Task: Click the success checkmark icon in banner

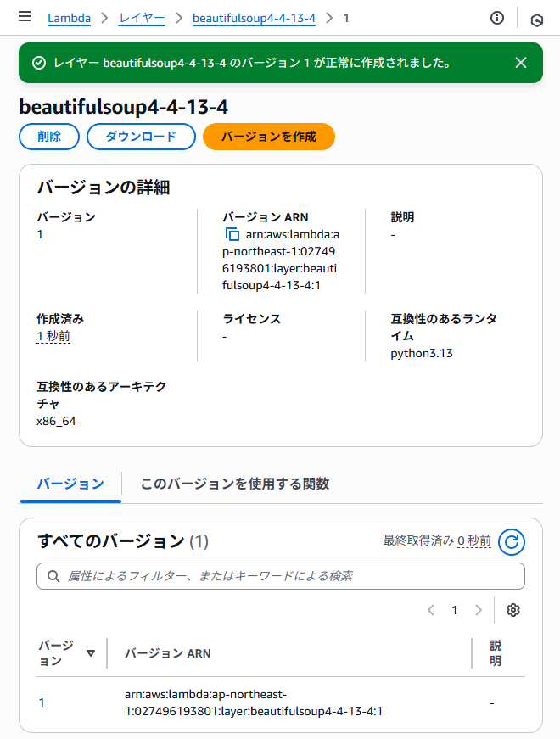Action: 39,63
